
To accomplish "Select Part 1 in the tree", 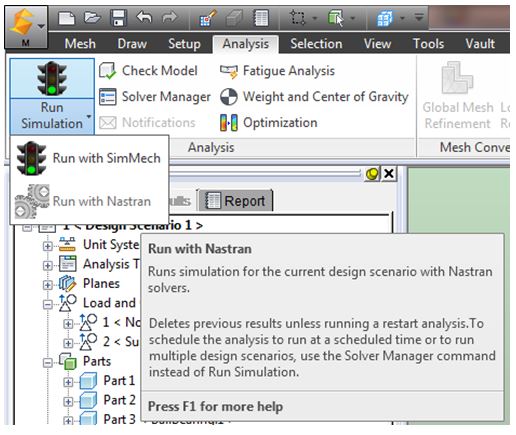I will 119,381.
